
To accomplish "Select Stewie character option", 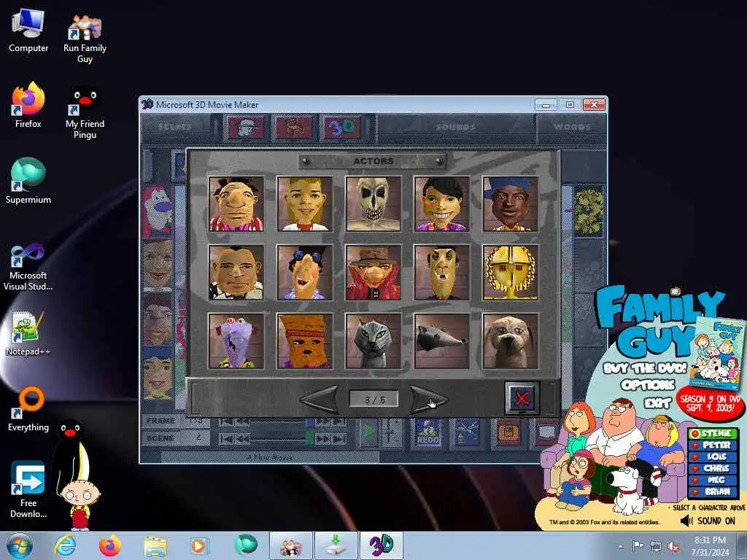I will coord(713,433).
